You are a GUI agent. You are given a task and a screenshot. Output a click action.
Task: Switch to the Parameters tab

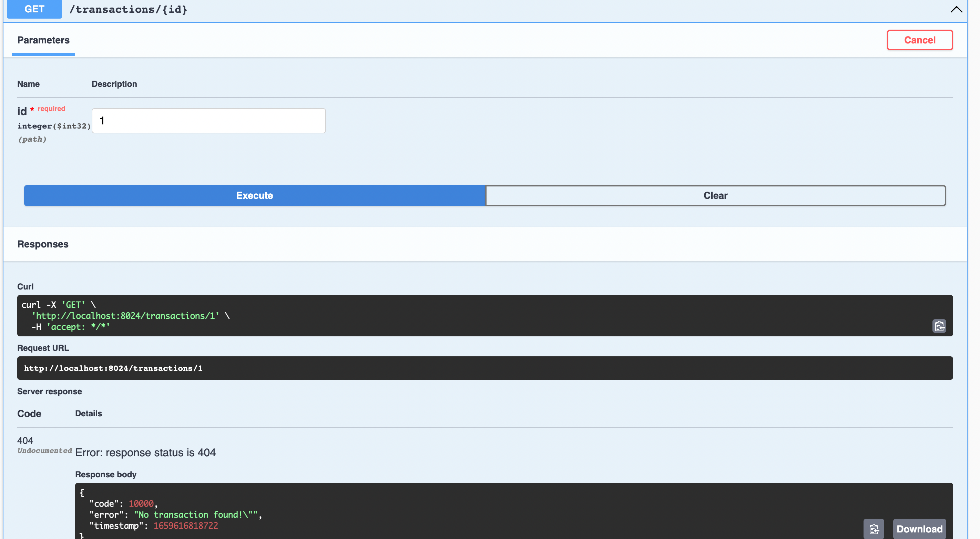point(43,40)
